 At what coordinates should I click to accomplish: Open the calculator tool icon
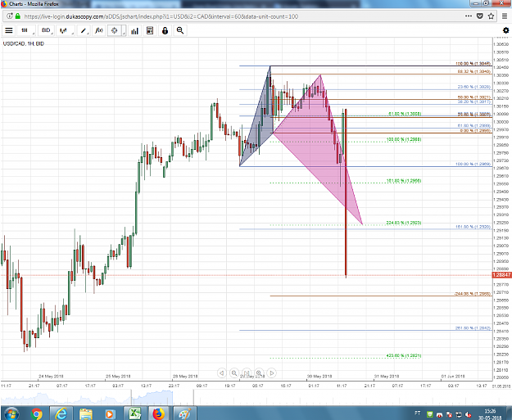coord(150,30)
